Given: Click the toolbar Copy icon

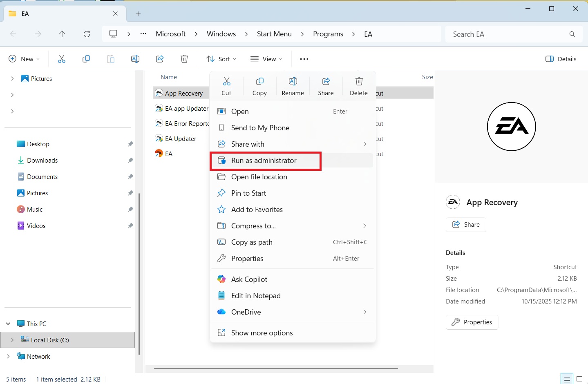Looking at the screenshot, I should (x=86, y=59).
